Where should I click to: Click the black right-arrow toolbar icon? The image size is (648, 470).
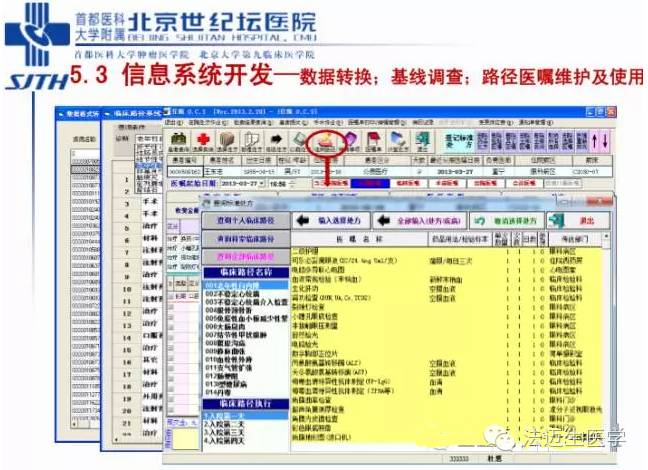276,141
